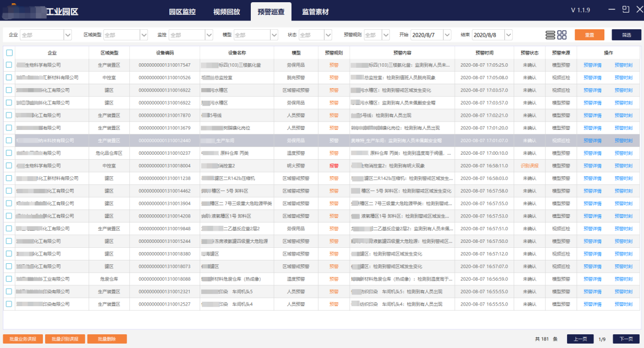Screen dimensions: 644x348
Task: Go to the 监管素材 tab
Action: click(315, 12)
